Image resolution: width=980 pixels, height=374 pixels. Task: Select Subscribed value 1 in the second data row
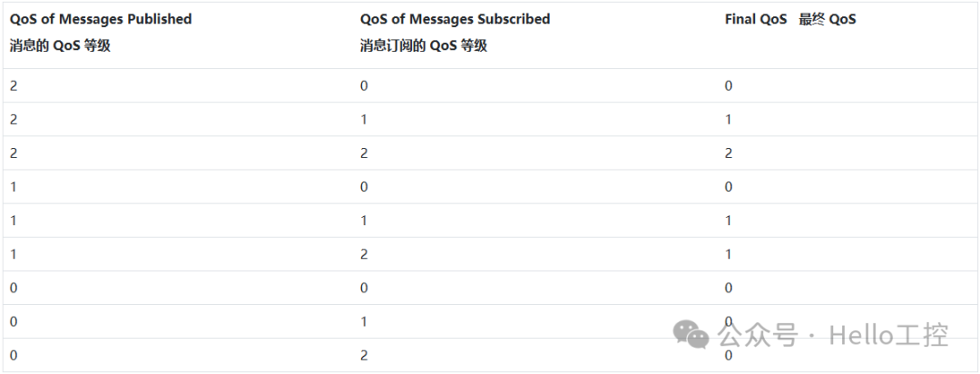pos(364,119)
